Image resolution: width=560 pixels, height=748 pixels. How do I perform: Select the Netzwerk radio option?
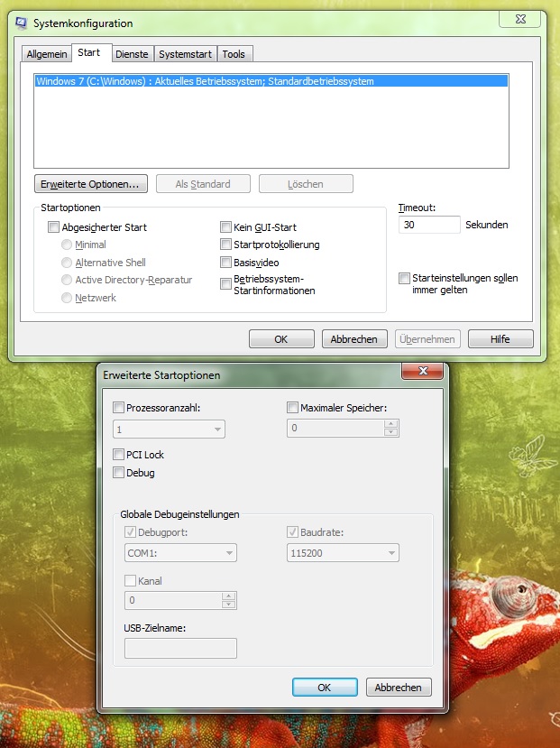[x=67, y=298]
